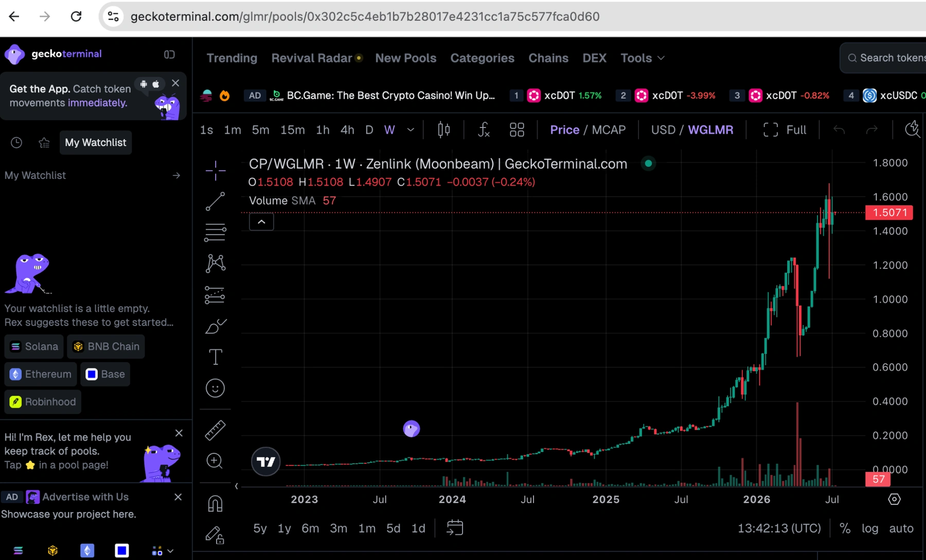Activate the chart zoom-in tool

[215, 461]
